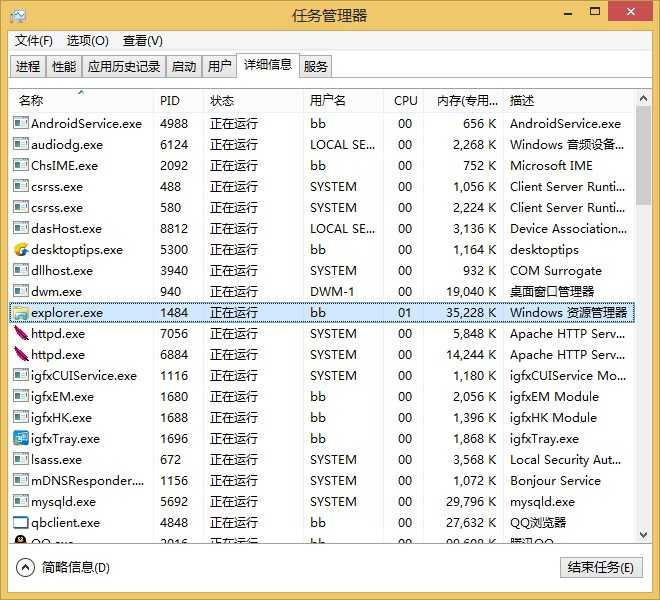Click PID value 8812
The width and height of the screenshot is (660, 600).
174,228
